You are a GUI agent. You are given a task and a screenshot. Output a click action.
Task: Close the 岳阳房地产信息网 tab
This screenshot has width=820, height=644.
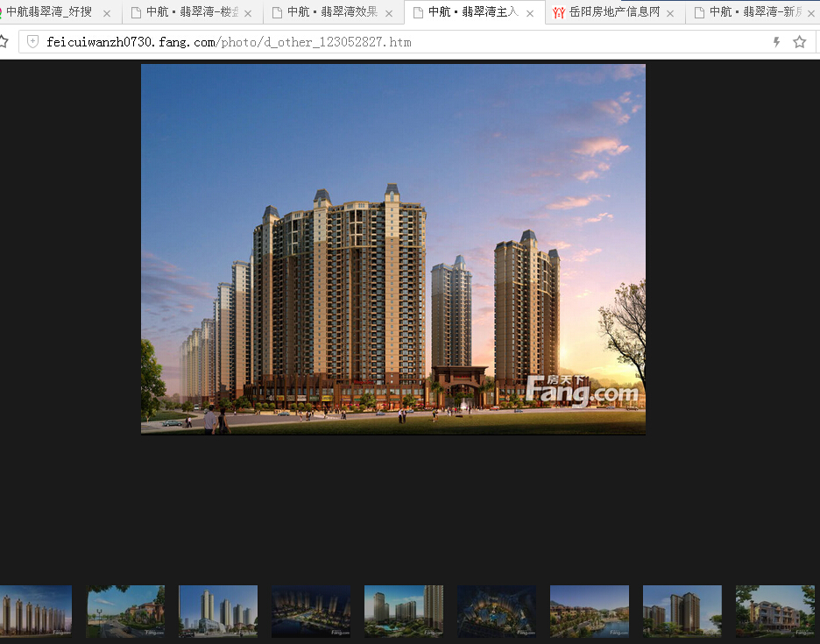[x=670, y=13]
